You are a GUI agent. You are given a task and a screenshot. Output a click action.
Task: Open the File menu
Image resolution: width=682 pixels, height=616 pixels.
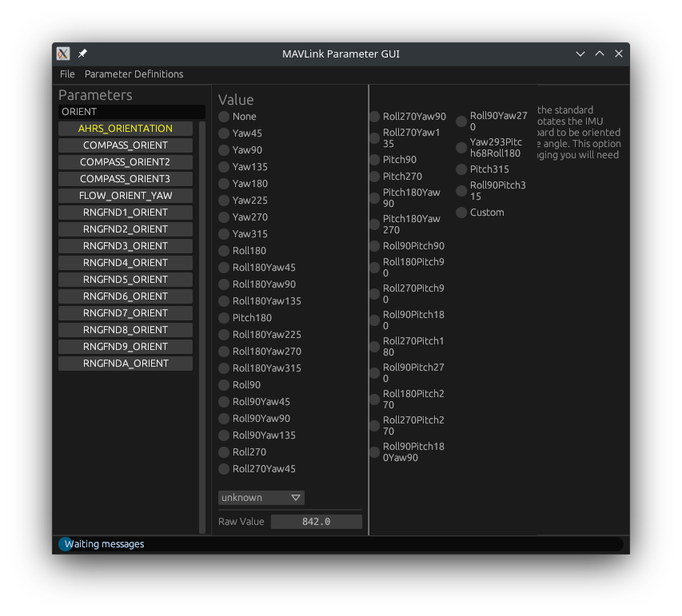tap(67, 74)
